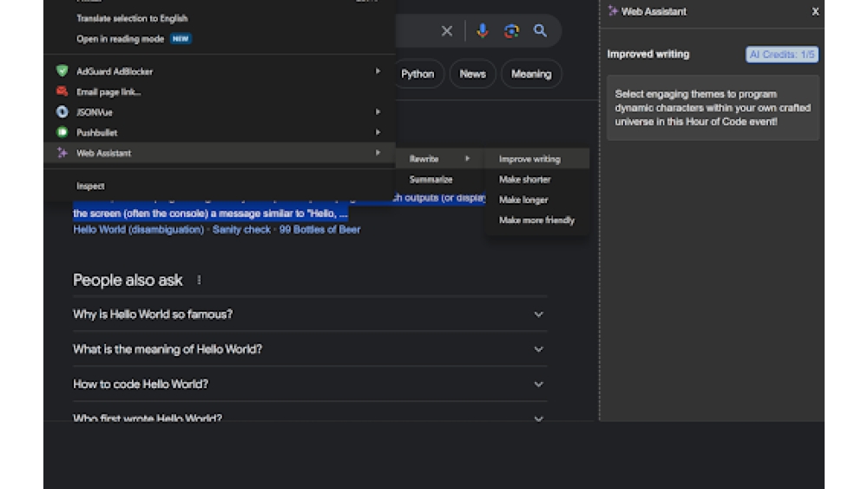
Task: Open the Sanity check link
Action: pyautogui.click(x=241, y=229)
